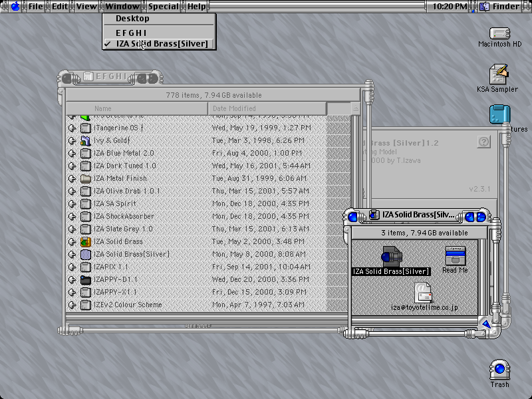Select the Trash icon on desktop
Screen dimensions: 532x399
click(499, 370)
